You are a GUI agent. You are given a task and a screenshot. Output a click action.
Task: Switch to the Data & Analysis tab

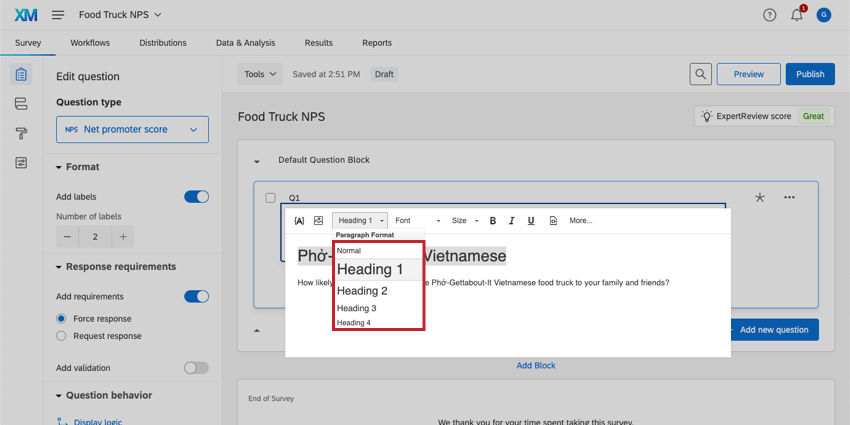click(245, 43)
